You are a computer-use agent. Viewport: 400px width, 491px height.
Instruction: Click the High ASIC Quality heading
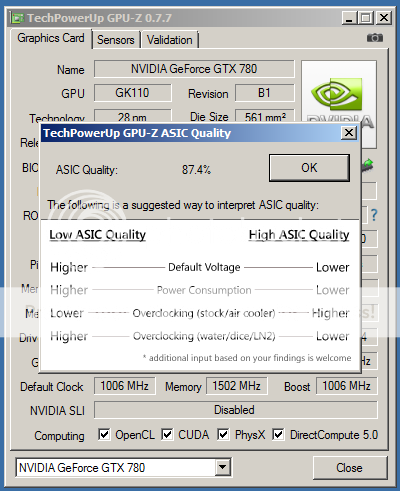tap(299, 235)
